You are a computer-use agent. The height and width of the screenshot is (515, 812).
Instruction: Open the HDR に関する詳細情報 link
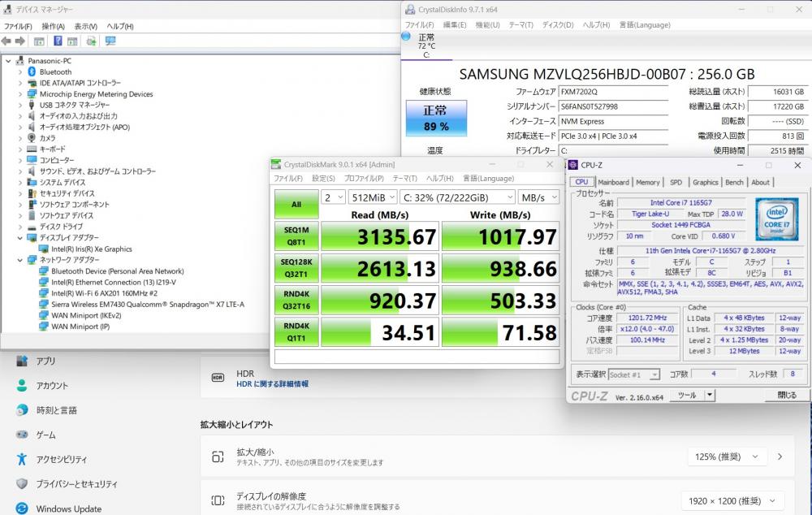pyautogui.click(x=272, y=384)
